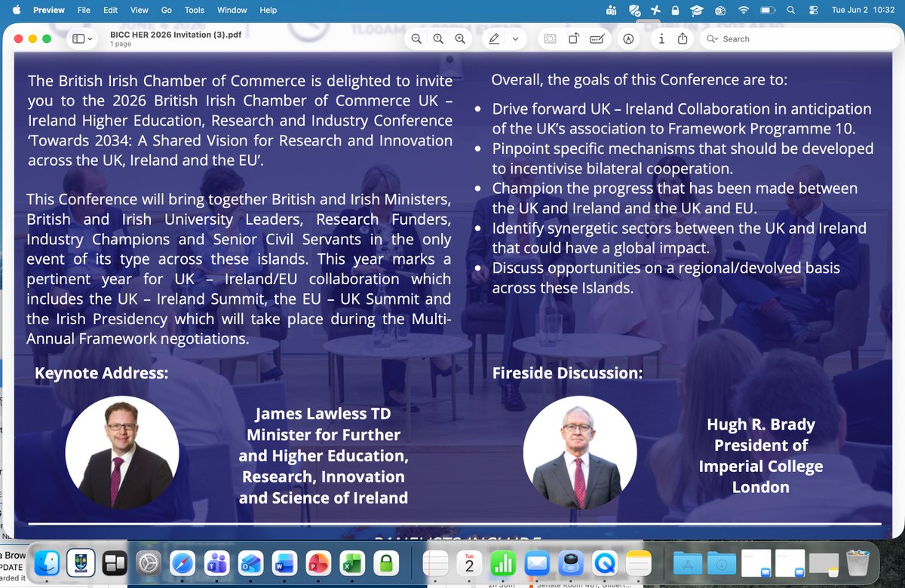
Task: Open the Downloads folder in Dock
Action: [x=721, y=563]
